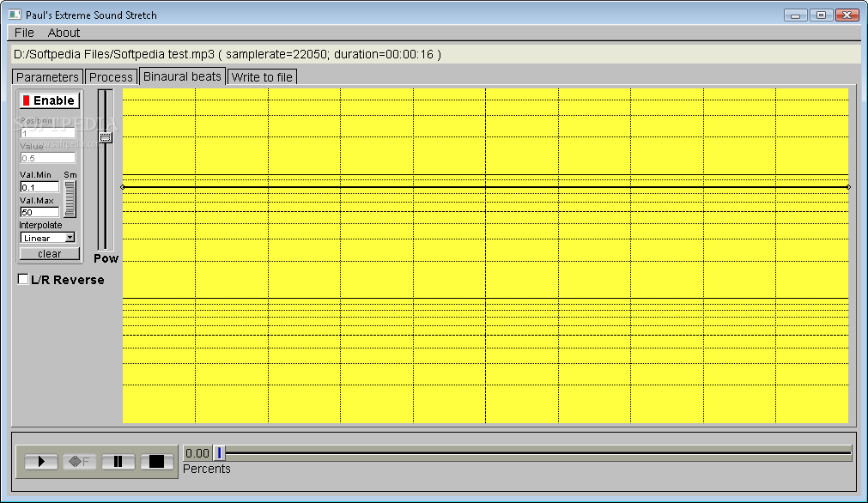Select the Binaural beats tab
This screenshot has width=868, height=503.
182,76
